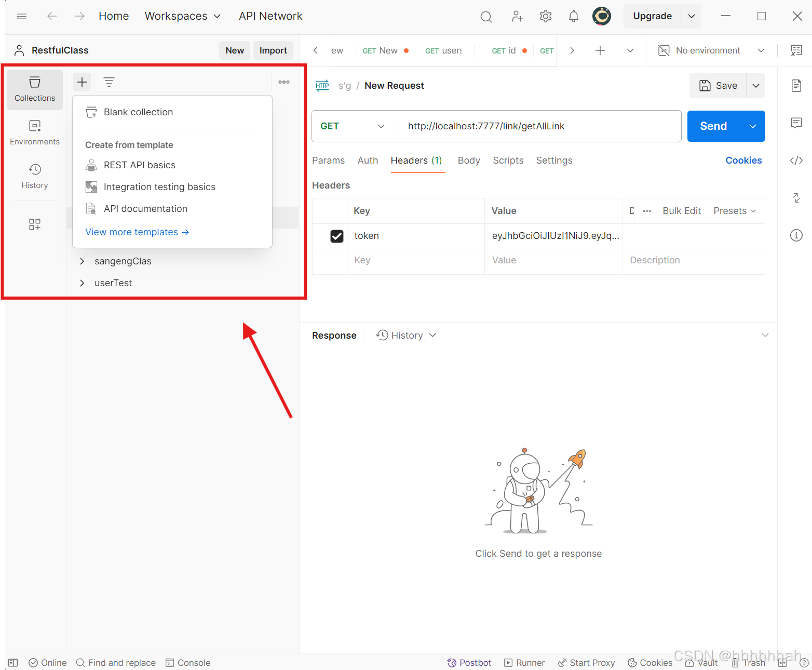This screenshot has height=670, width=812.
Task: Select Environments in the sidebar
Action: (x=35, y=133)
